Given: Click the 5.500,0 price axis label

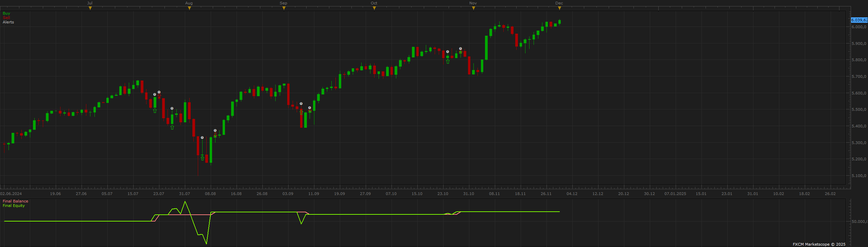Looking at the screenshot, I should pos(859,109).
